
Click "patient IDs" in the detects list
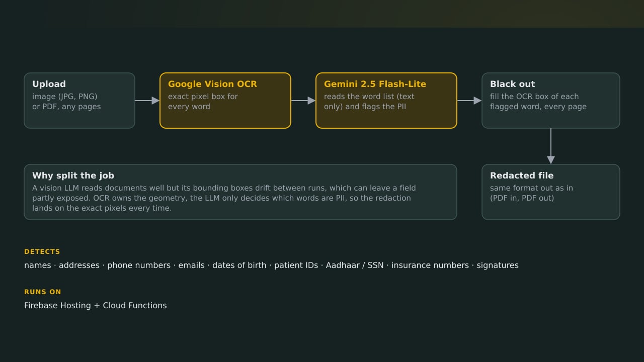pyautogui.click(x=296, y=265)
